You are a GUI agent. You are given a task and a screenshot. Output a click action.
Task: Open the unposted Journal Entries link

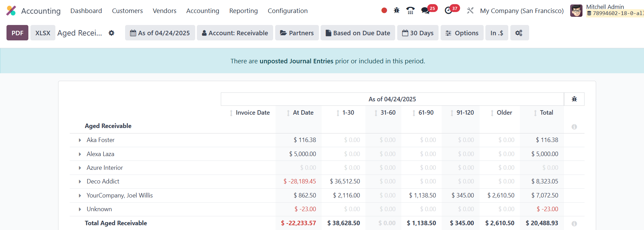tap(296, 61)
